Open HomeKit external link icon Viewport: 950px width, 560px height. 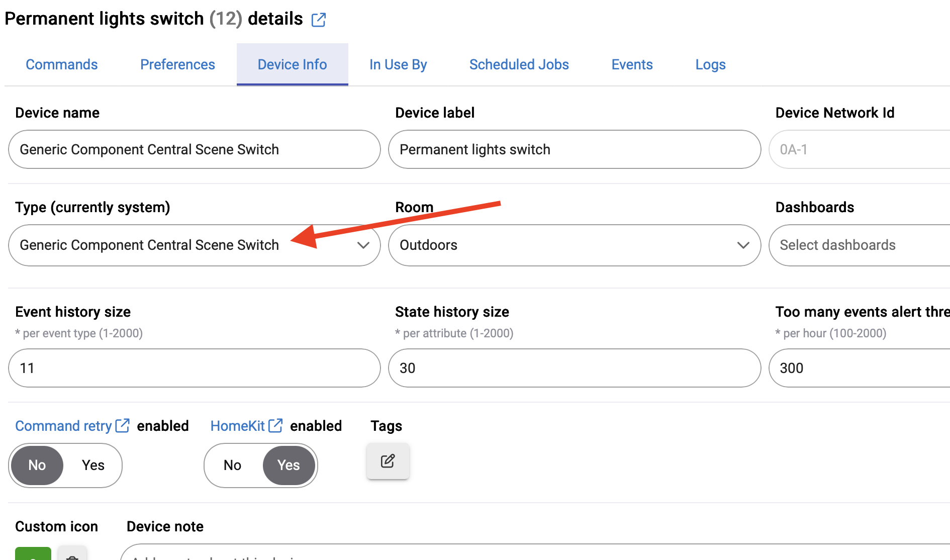coord(275,426)
